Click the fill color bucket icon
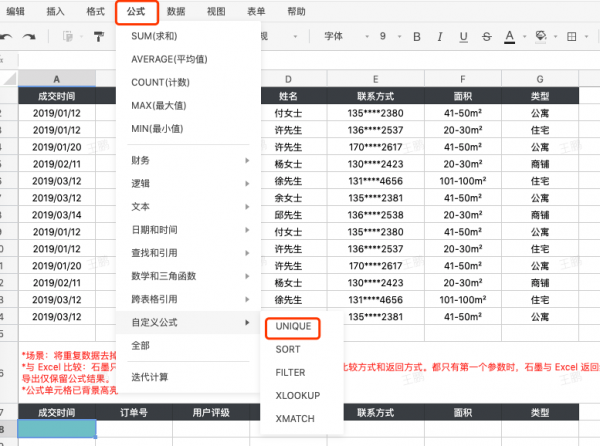The width and height of the screenshot is (600, 446). click(541, 37)
